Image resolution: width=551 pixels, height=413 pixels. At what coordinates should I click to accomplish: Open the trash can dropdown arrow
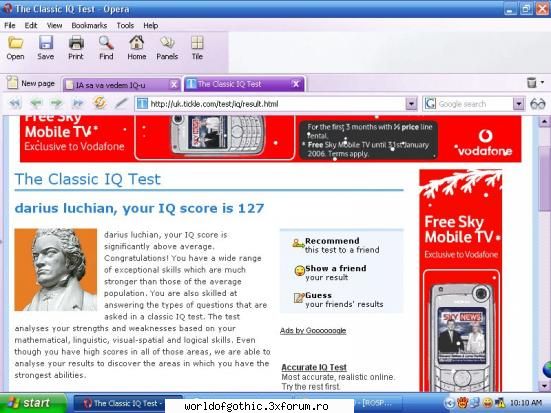coord(542,83)
